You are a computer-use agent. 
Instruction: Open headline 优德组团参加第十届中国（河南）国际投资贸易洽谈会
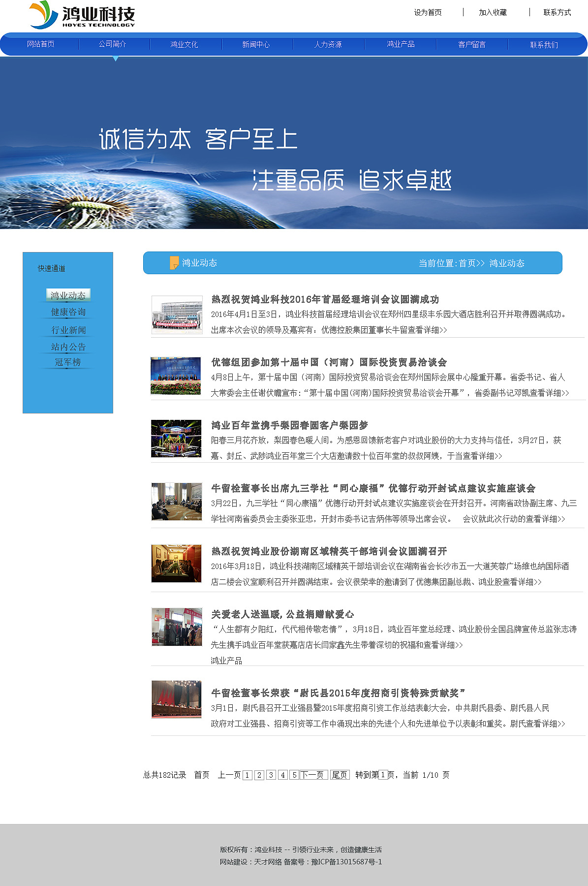coord(329,362)
